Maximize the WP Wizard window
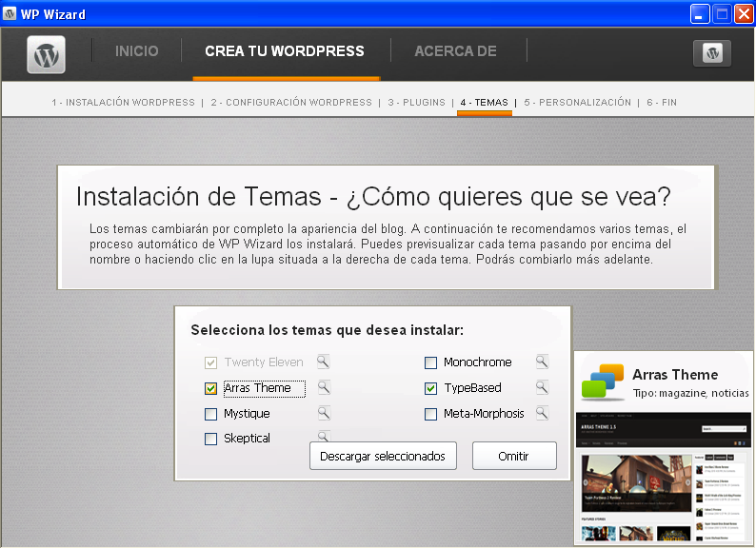The width and height of the screenshot is (756, 548). point(722,14)
